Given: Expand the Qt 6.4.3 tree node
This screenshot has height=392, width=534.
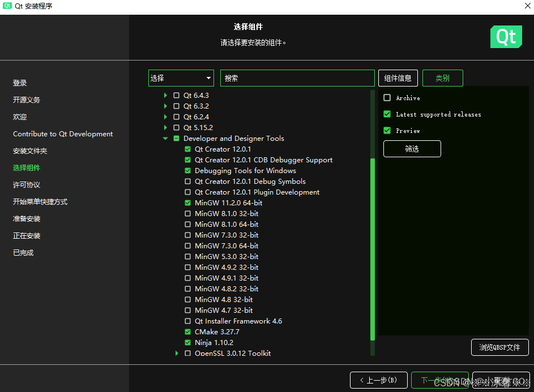Looking at the screenshot, I should [165, 95].
